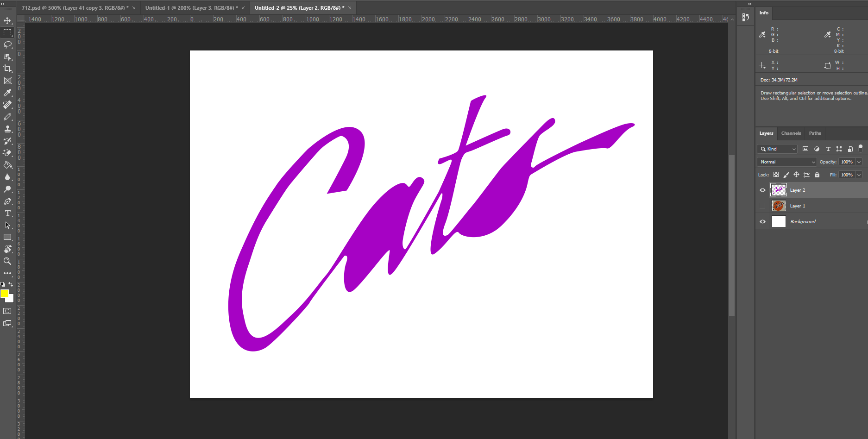Switch to the Paths tab
This screenshot has width=868, height=439.
coord(815,133)
